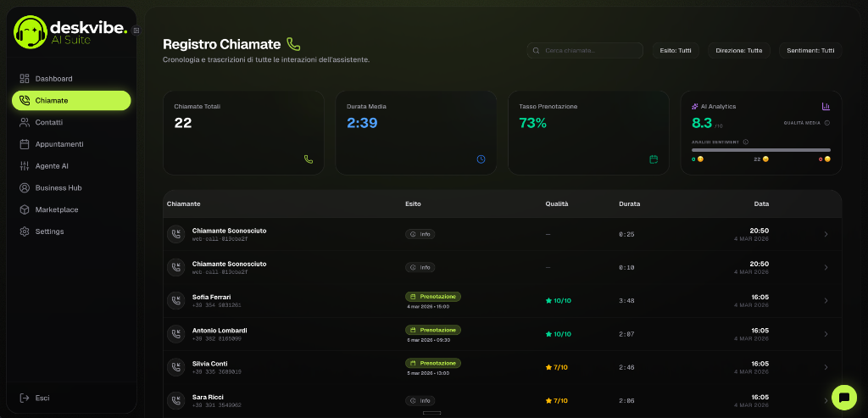Open the Sentiment: Tutti filter dropdown

[810, 51]
